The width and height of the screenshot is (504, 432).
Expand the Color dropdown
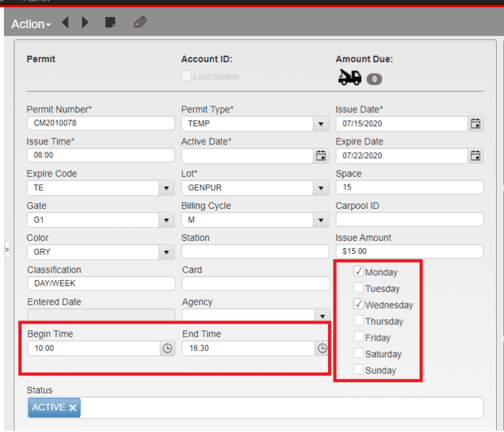167,252
